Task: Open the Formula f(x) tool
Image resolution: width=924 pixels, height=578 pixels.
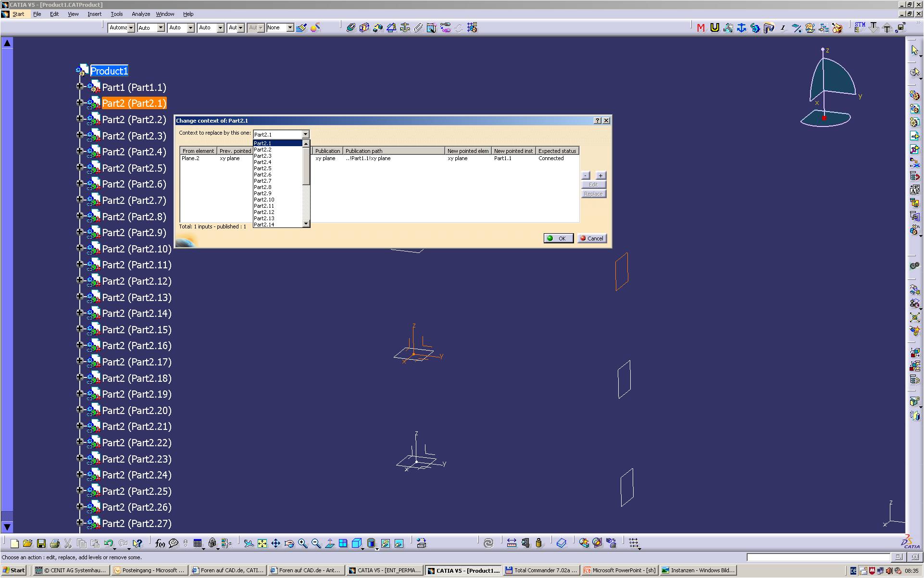Action: (160, 543)
